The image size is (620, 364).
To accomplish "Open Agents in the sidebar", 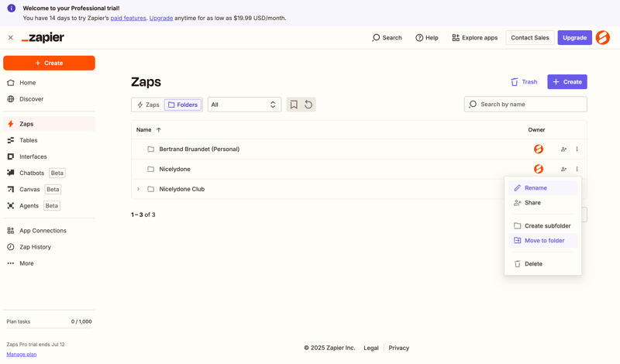I will click(x=49, y=205).
